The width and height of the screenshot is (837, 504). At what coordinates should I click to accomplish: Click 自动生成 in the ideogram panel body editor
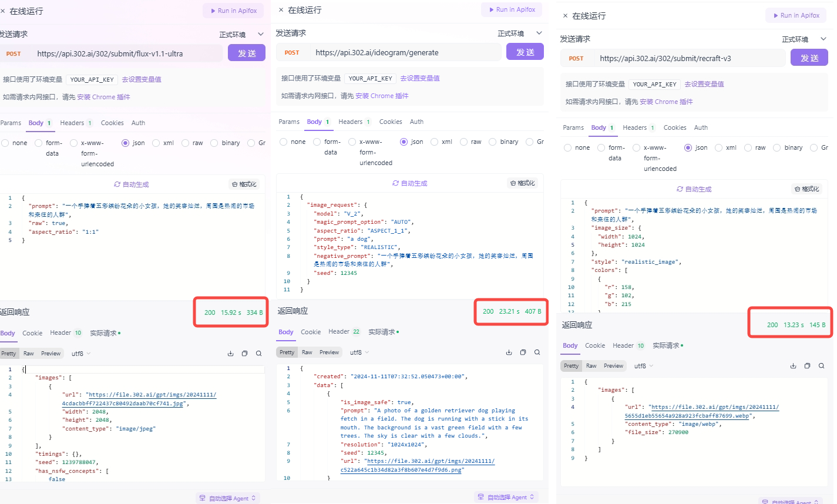[410, 183]
